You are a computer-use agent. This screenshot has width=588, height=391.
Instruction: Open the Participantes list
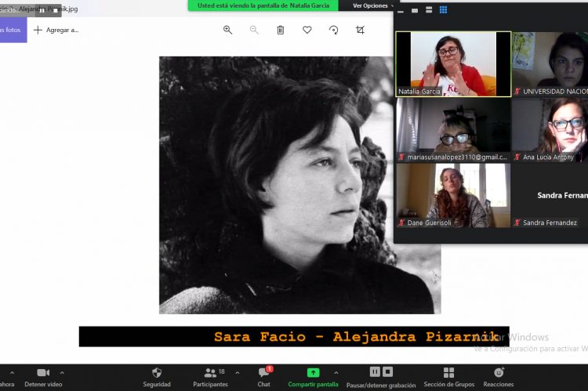click(x=210, y=373)
